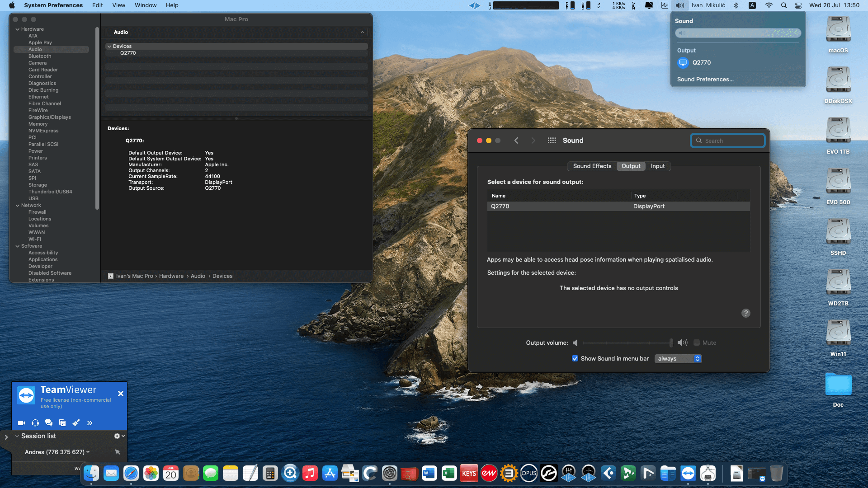Open the Edit menu
The height and width of the screenshot is (488, 868).
pos(97,5)
